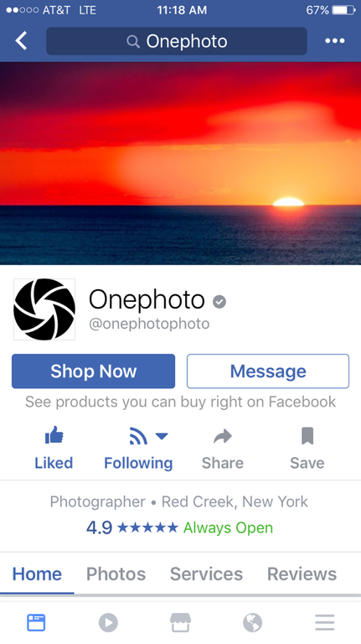Expand the Following dropdown arrow
This screenshot has width=361, height=644.
click(x=162, y=436)
